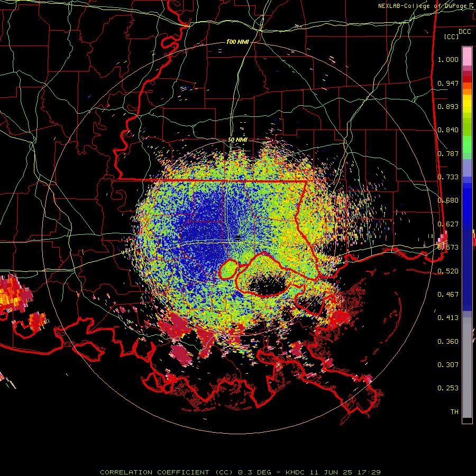Select the 0.307 scale value
The width and height of the screenshot is (476, 476).
point(448,365)
